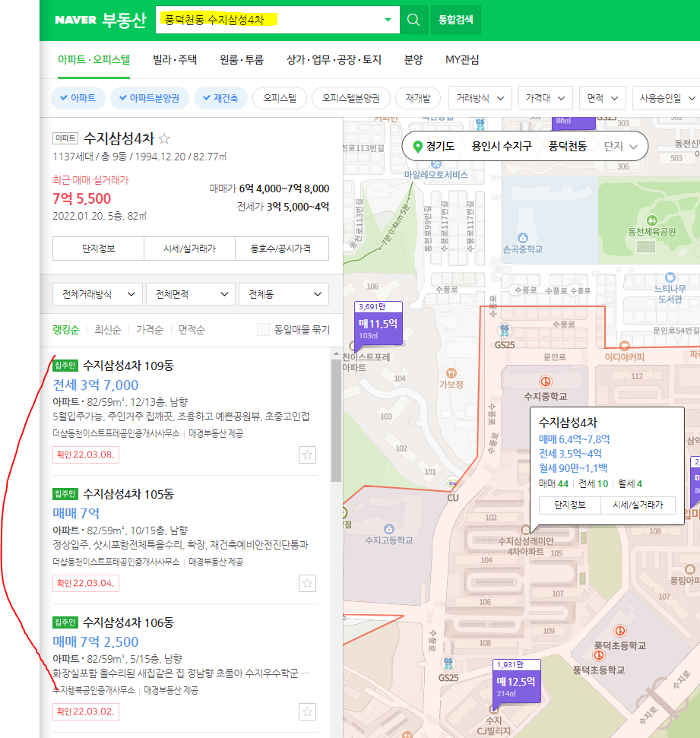Switch to 원룸·투룸 tab
Viewport: 700px width, 738px height.
[x=242, y=60]
